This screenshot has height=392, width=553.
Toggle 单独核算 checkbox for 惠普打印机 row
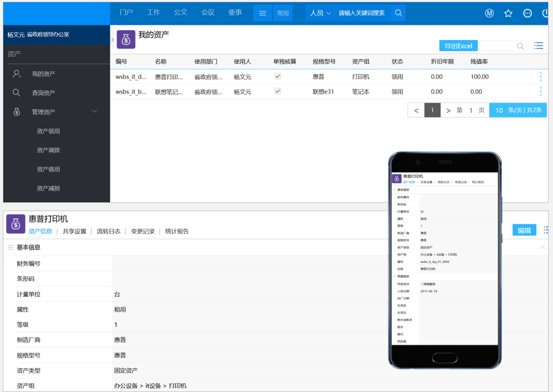[278, 76]
